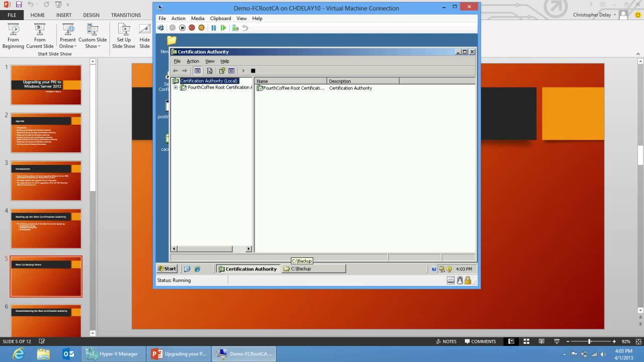Click the Name column header
644x362 pixels.
[x=291, y=81]
